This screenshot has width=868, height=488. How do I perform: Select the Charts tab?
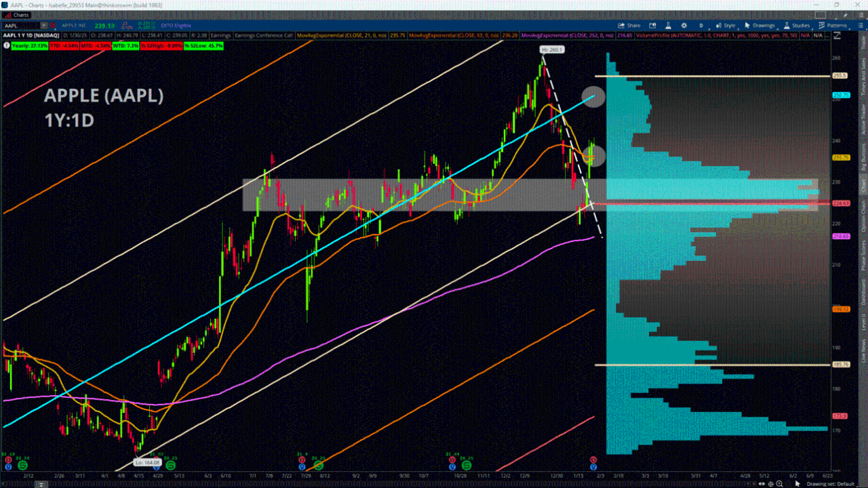tap(863, 183)
